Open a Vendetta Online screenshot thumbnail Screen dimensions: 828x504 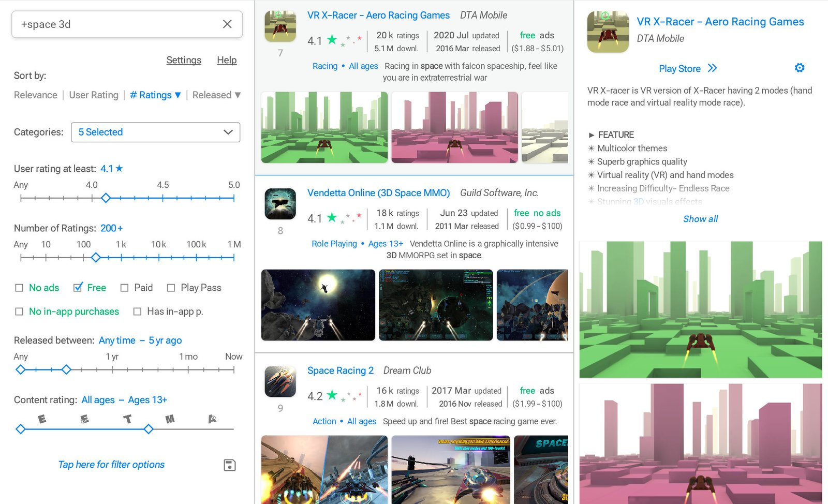click(318, 305)
